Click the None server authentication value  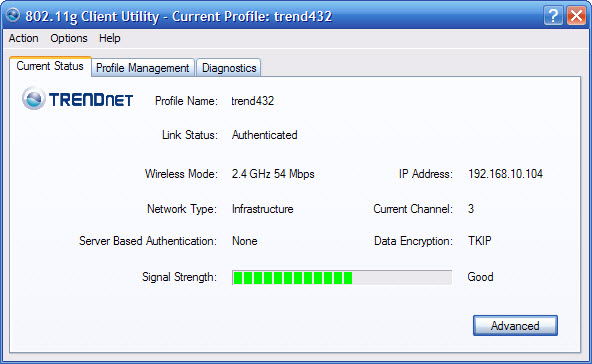point(245,241)
